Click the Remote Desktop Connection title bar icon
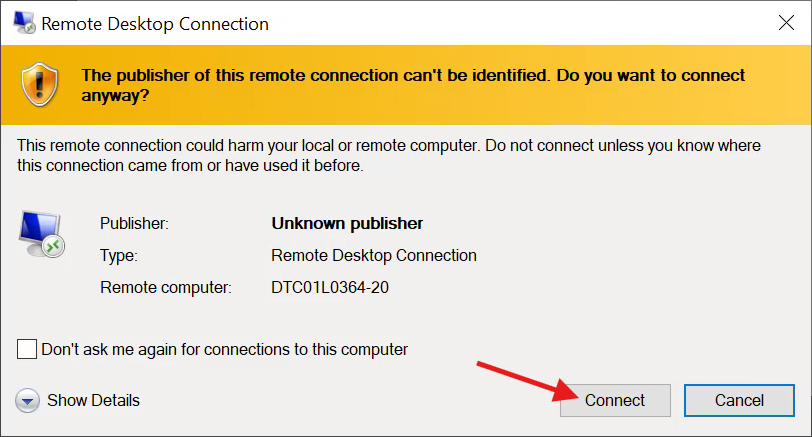This screenshot has width=812, height=437. click(19, 23)
